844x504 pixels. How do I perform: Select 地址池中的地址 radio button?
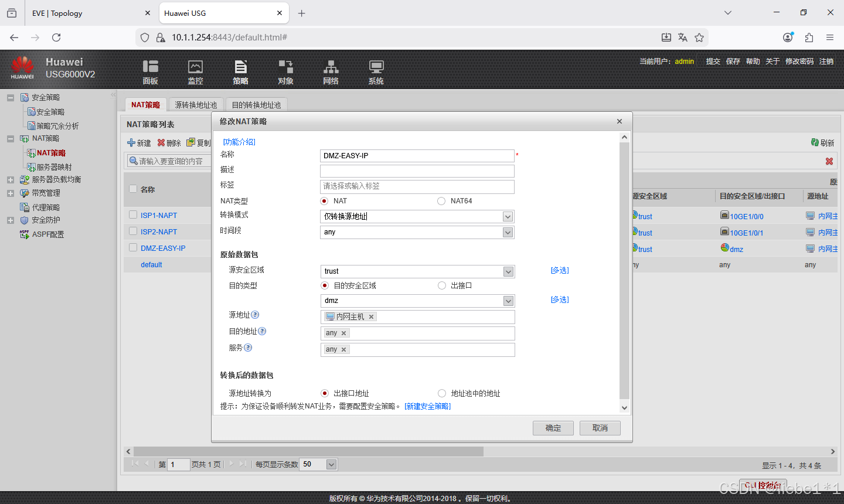click(442, 393)
